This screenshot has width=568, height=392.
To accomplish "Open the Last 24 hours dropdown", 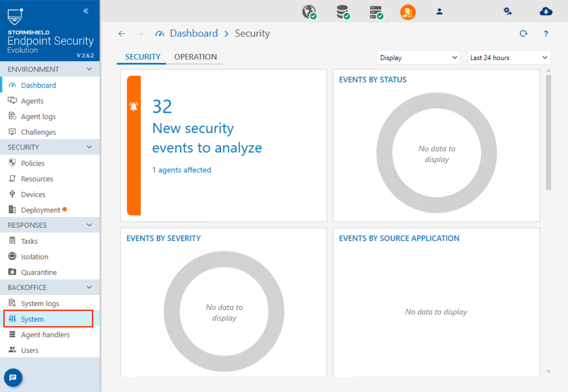I will pyautogui.click(x=509, y=58).
